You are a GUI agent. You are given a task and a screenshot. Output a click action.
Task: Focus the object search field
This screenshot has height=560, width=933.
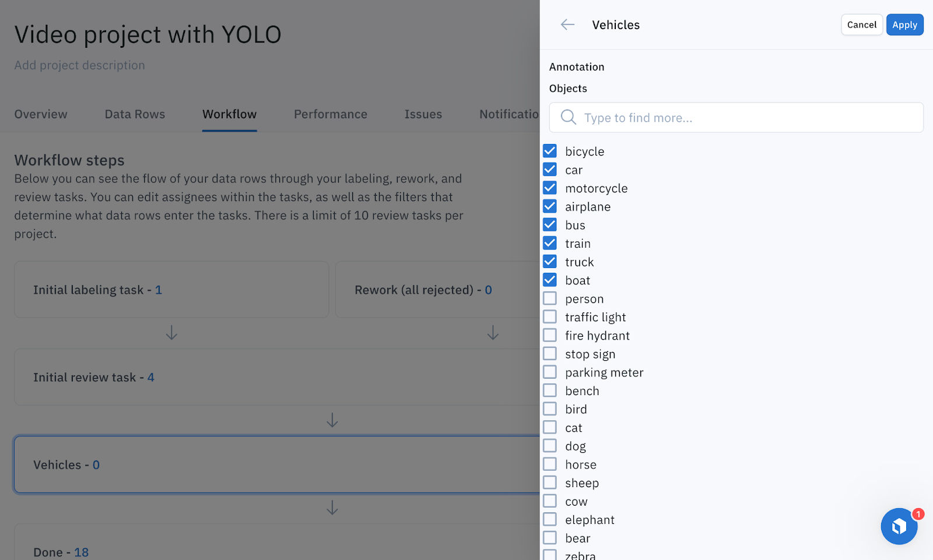pos(746,118)
